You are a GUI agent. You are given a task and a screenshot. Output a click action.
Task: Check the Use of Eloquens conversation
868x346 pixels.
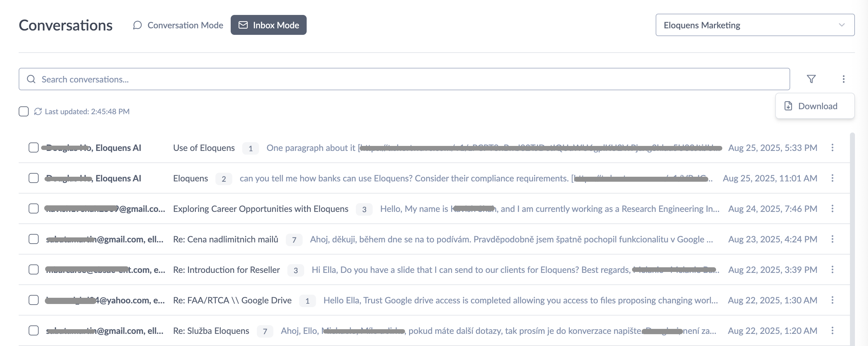click(34, 147)
